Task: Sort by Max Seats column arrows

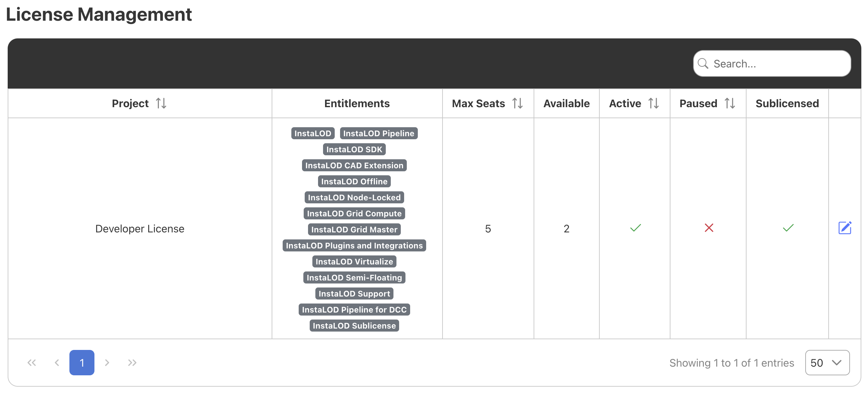Action: coord(517,103)
